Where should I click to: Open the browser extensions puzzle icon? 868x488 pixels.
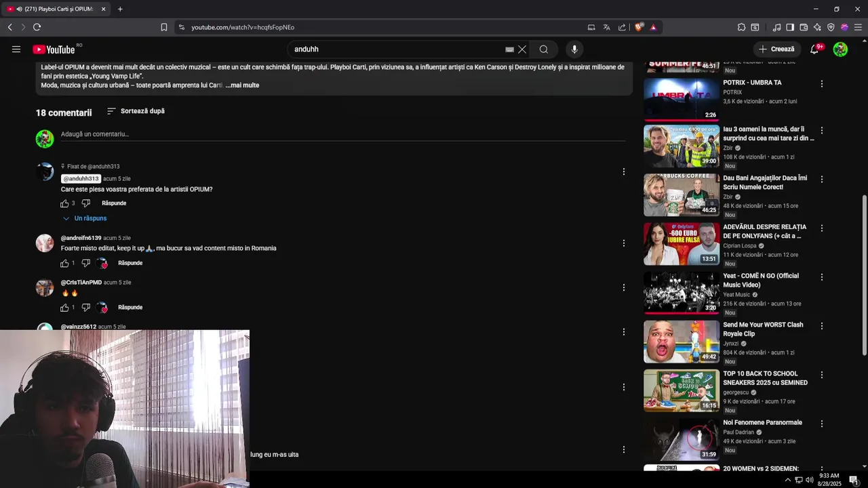click(741, 27)
